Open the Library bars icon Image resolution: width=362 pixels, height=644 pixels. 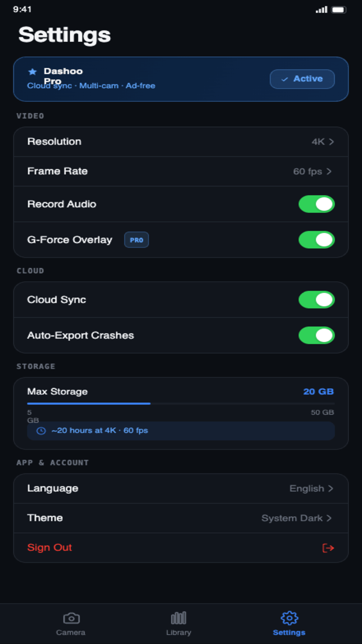tap(178, 618)
